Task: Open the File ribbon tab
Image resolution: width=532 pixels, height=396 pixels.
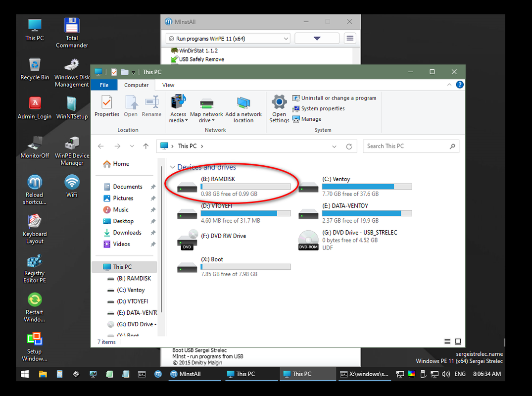Action: 104,85
